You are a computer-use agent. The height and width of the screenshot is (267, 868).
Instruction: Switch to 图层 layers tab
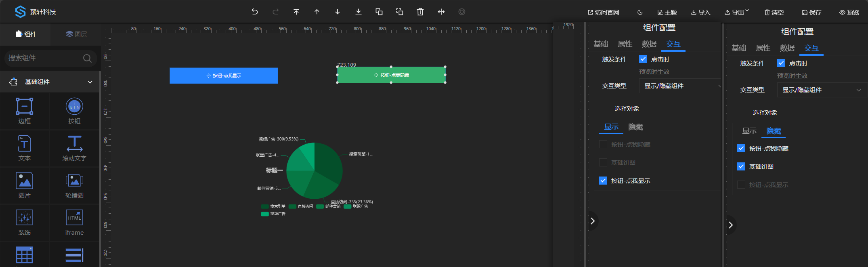[x=76, y=34]
